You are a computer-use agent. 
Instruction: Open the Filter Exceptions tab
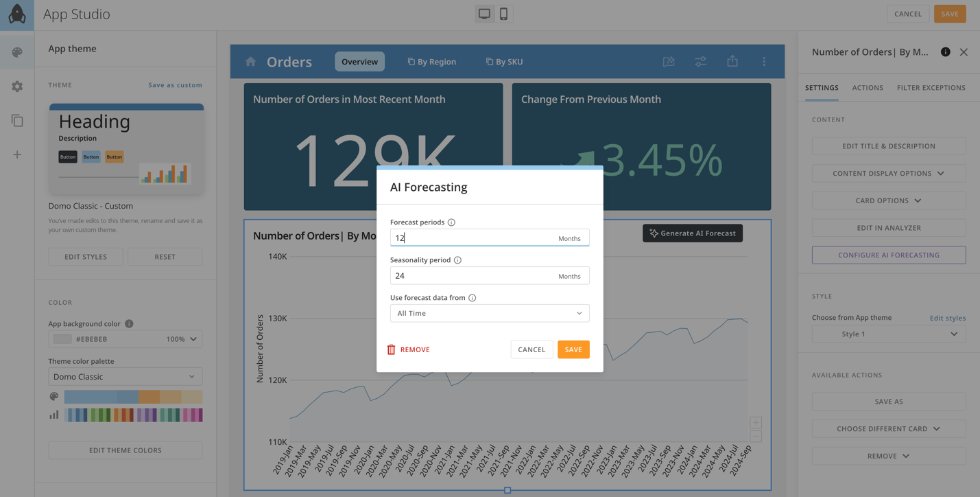point(931,88)
